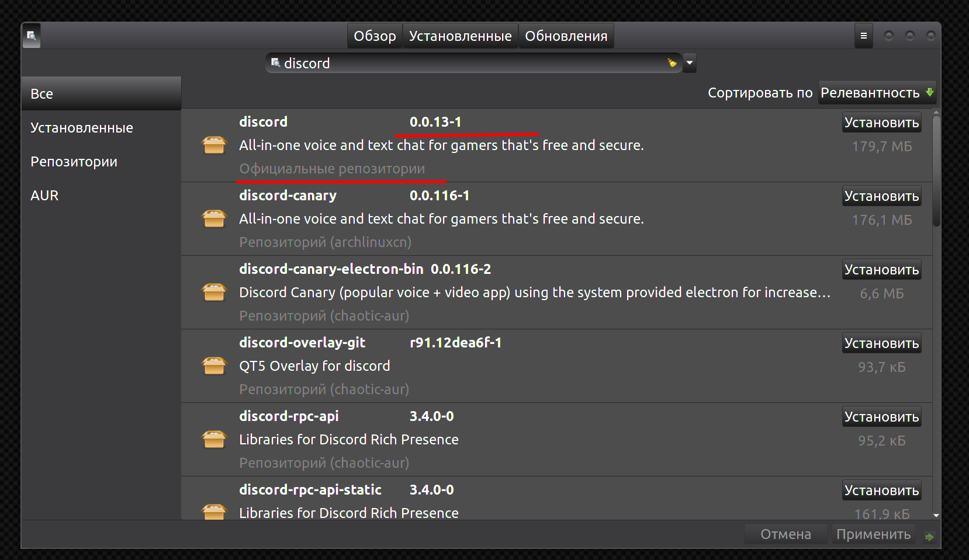
Task: Select the Все filter in the sidebar
Action: [102, 93]
